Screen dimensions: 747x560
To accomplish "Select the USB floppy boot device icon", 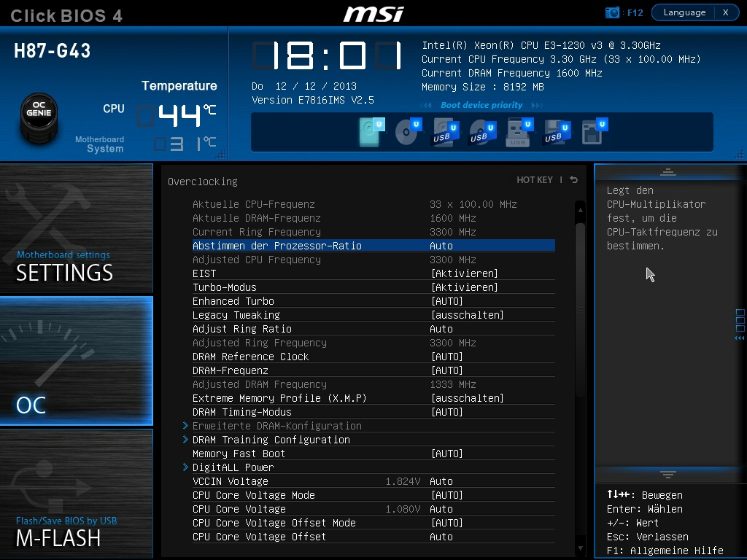I will pos(557,131).
